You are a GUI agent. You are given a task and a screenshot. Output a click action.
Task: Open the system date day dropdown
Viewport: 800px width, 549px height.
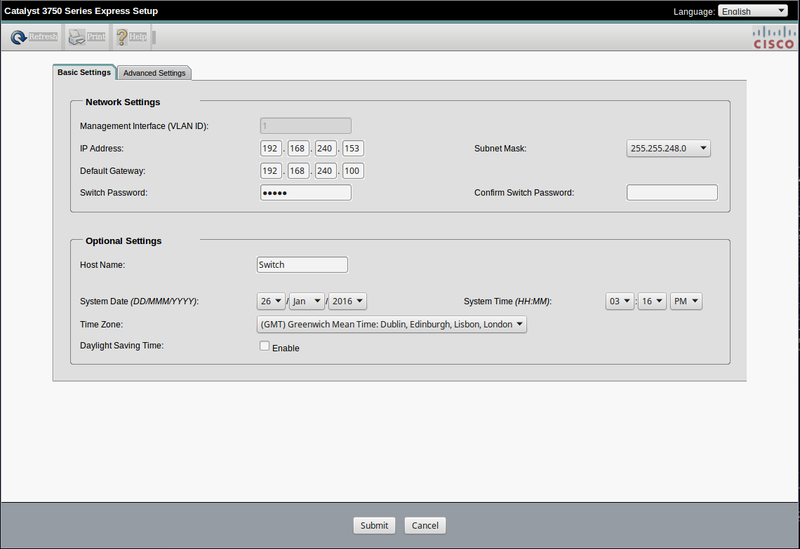(x=271, y=301)
